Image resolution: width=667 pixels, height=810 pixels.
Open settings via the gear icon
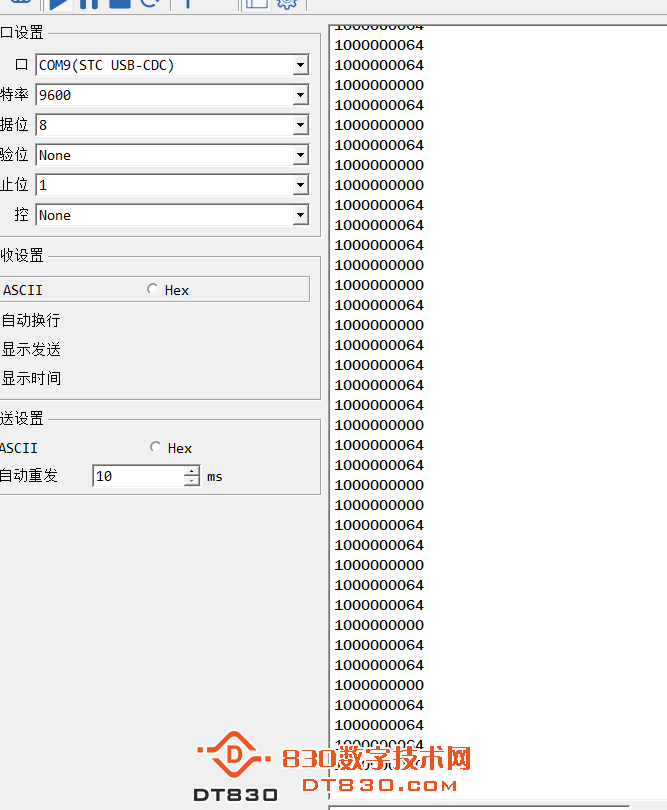click(287, 3)
